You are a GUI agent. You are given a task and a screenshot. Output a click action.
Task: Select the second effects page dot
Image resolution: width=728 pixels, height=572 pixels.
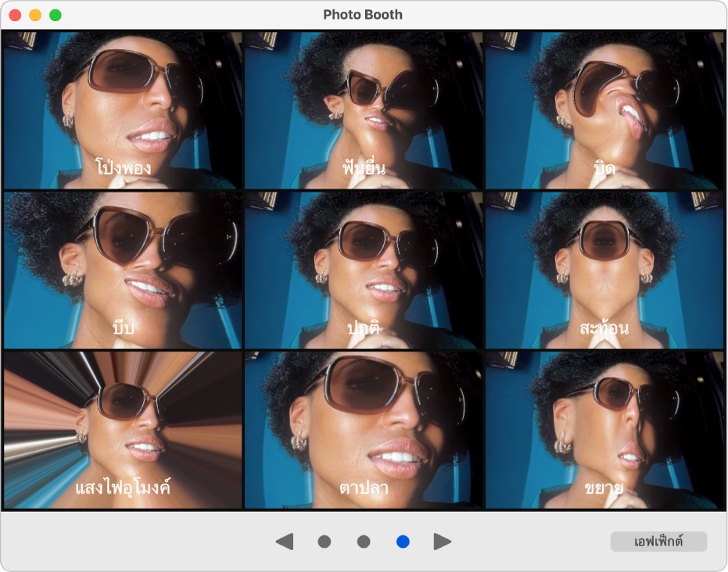pos(364,542)
